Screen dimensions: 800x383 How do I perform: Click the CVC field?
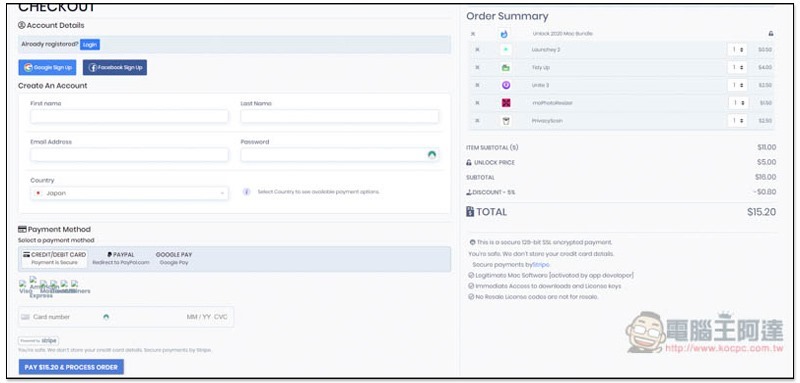pos(220,317)
